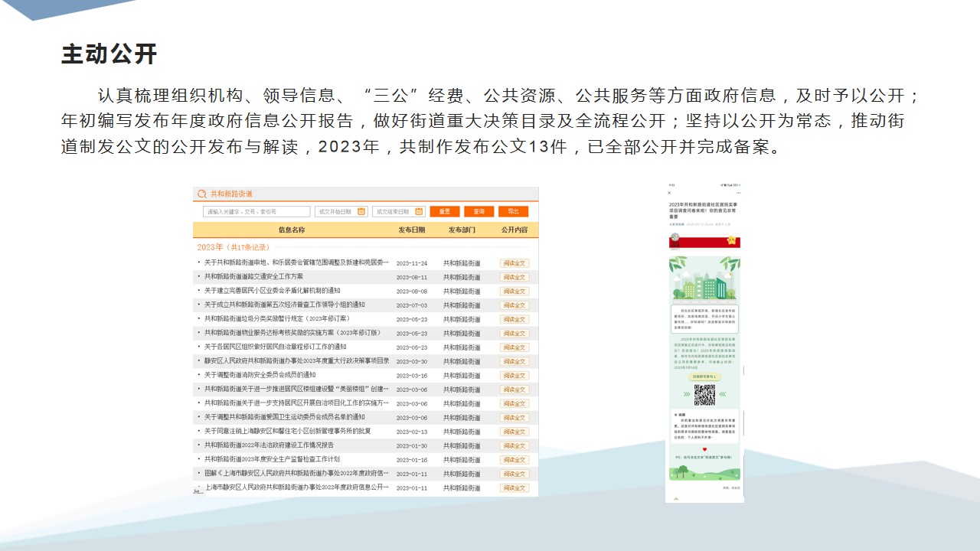Click the QR code in the phone article
This screenshot has height=551, width=980.
[x=704, y=395]
